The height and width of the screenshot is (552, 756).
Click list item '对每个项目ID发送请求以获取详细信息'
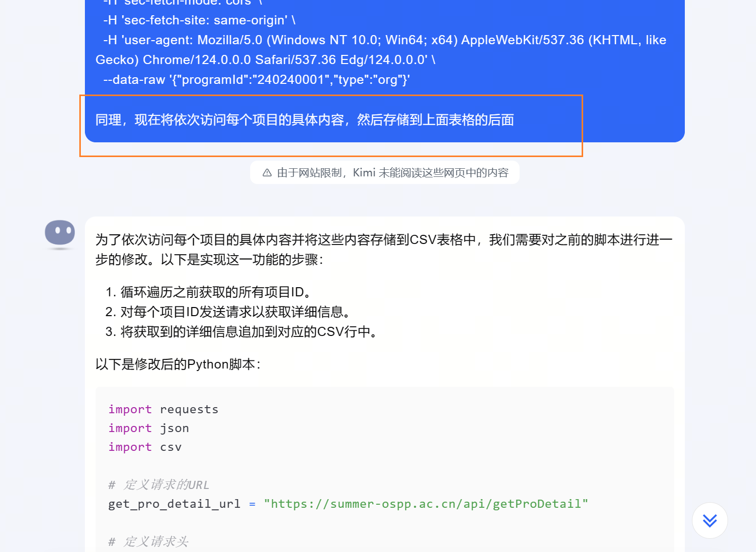[228, 312]
